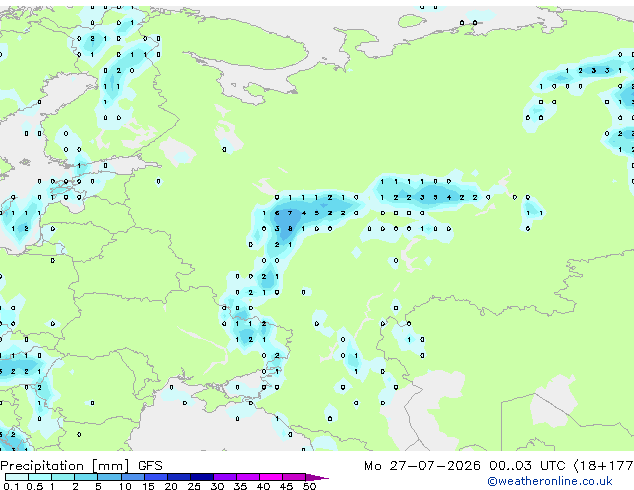Viewport: 634px width, 490px height.
Task: Click the 15–20 mm legend color swatch
Action: [x=155, y=477]
